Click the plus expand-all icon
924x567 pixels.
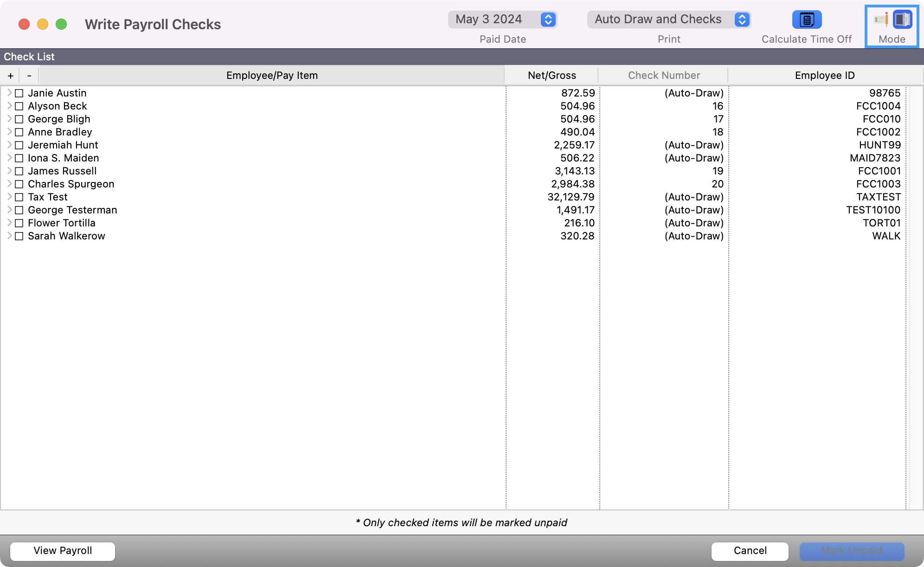pyautogui.click(x=11, y=76)
